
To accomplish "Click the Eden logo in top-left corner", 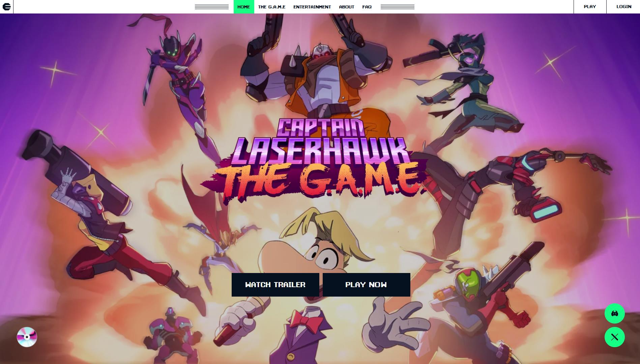I will click(x=6, y=7).
